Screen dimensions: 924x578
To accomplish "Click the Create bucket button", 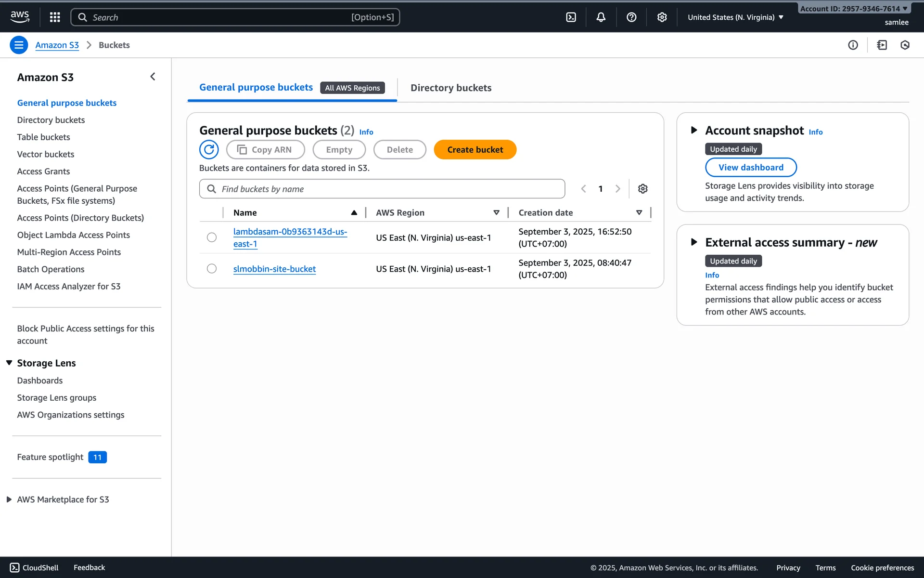I will (475, 150).
